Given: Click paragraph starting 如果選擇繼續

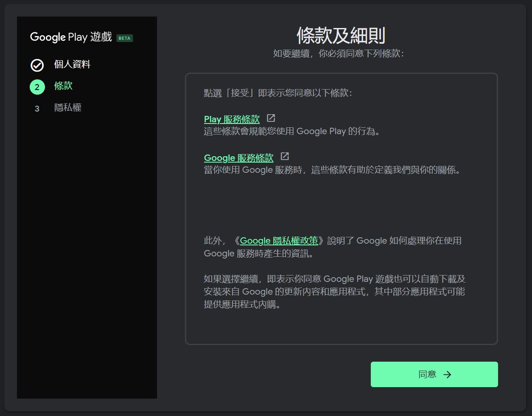Looking at the screenshot, I should 335,292.
